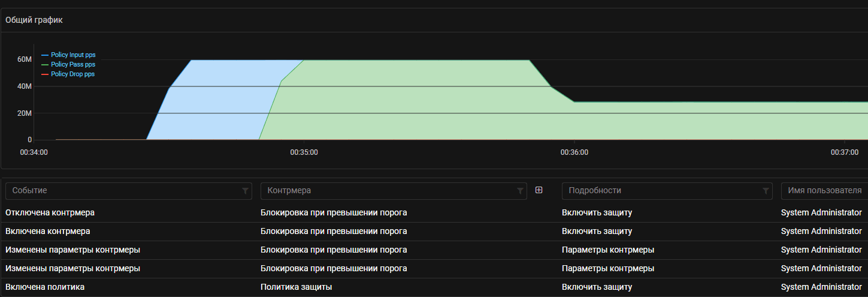This screenshot has height=297, width=868.
Task: Select the Отключена контрмера event row
Action: coord(50,212)
